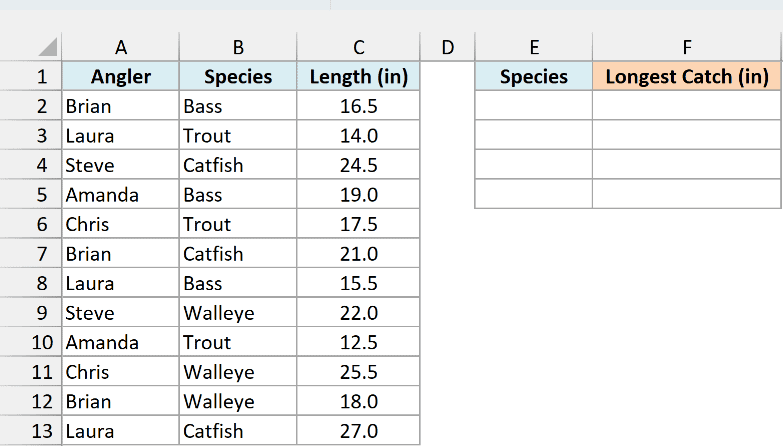This screenshot has height=446, width=783.
Task: Select cell B3 containing Trout
Action: 238,135
